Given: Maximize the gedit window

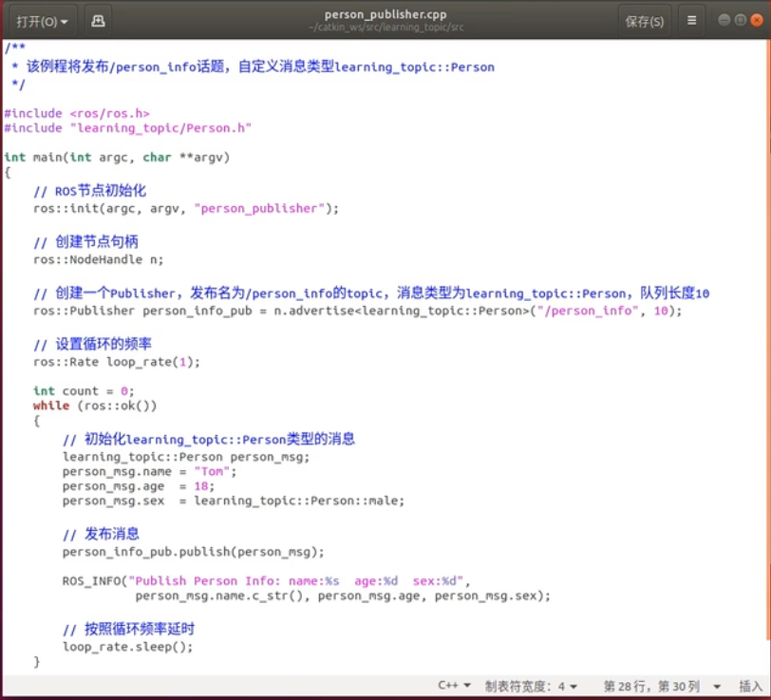Looking at the screenshot, I should 740,20.
